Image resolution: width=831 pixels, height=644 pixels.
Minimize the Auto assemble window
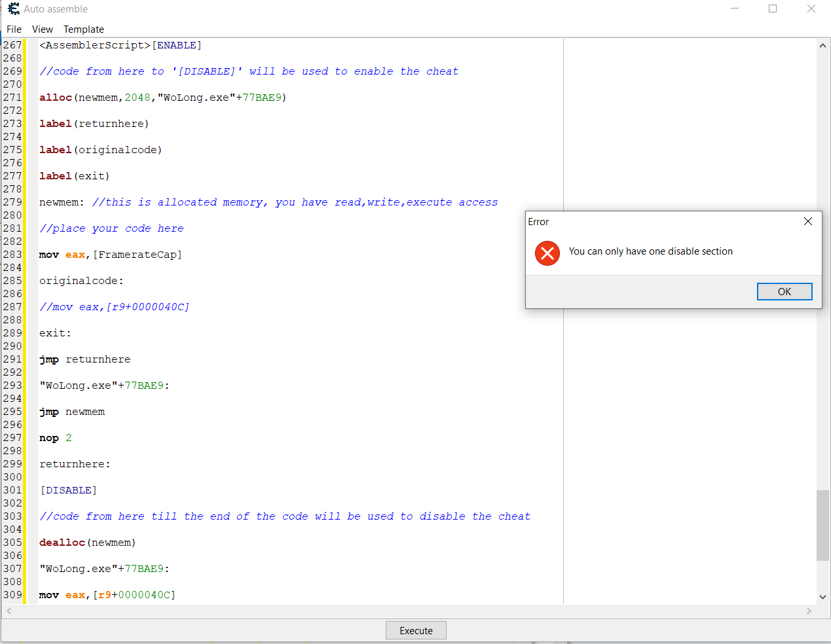(x=735, y=9)
